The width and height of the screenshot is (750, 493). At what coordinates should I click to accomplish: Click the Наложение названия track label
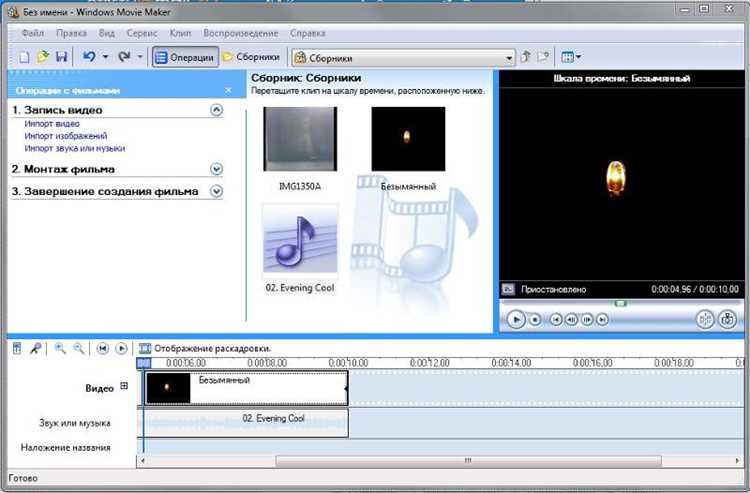[66, 448]
